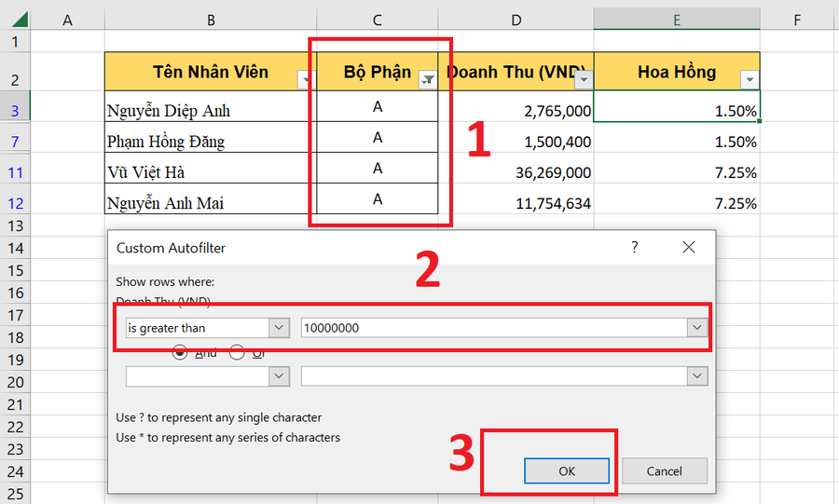839x504 pixels.
Task: Expand the 'is greater than' comparison dropdown
Action: point(279,328)
